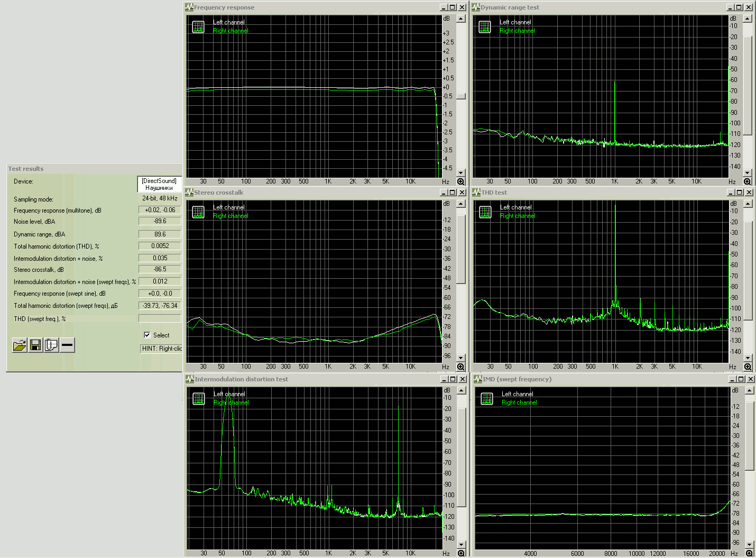
Task: Click the floppy disk save results icon
Action: (35, 345)
